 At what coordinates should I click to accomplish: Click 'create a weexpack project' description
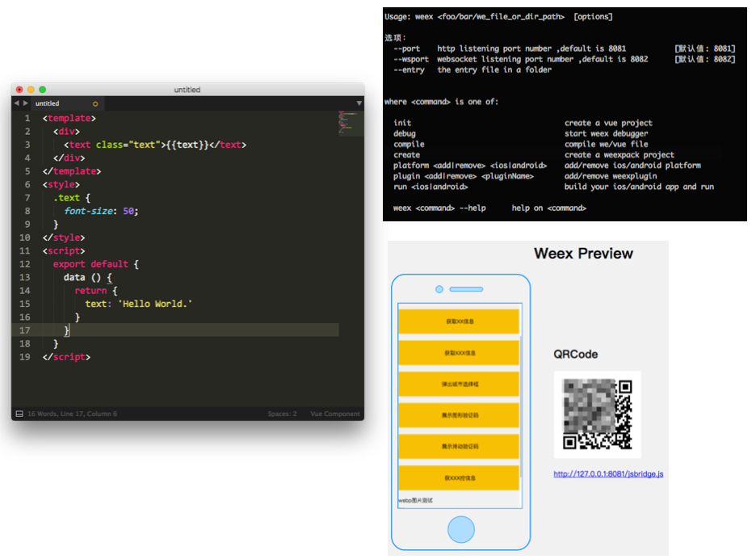[x=619, y=155]
